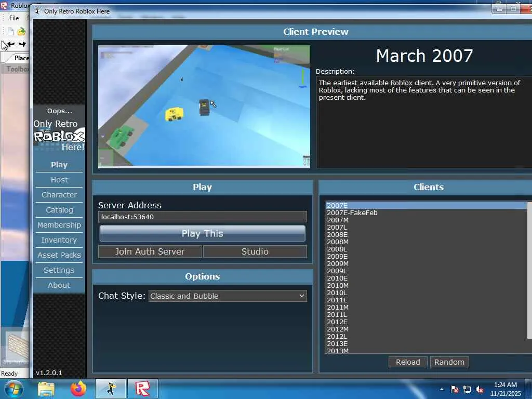The height and width of the screenshot is (399, 532).
Task: Select client 2010E in the list
Action: click(426, 278)
